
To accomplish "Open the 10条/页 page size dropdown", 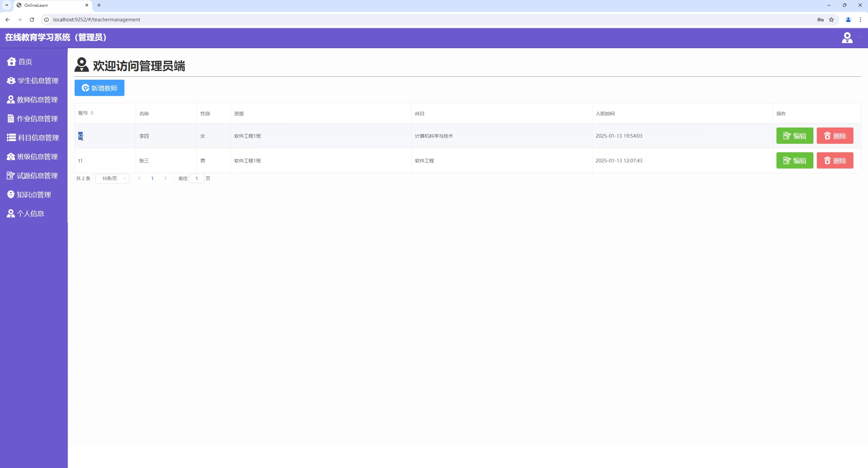I will [x=112, y=178].
